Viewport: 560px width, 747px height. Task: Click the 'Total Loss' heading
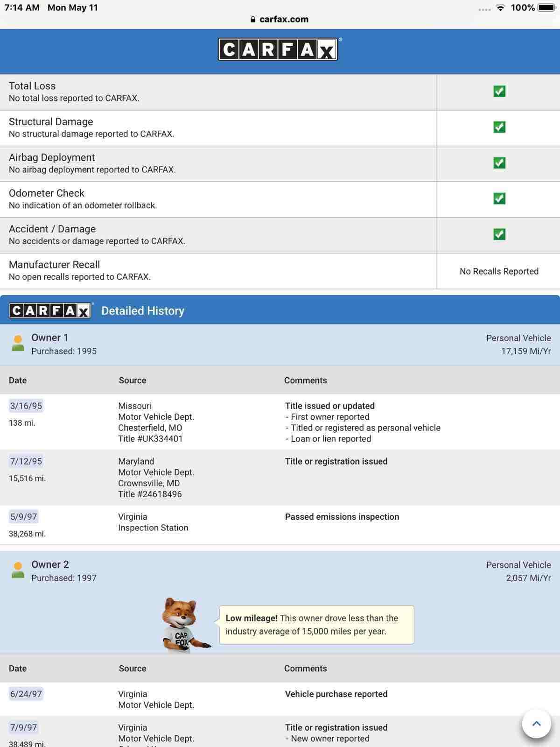click(x=32, y=86)
